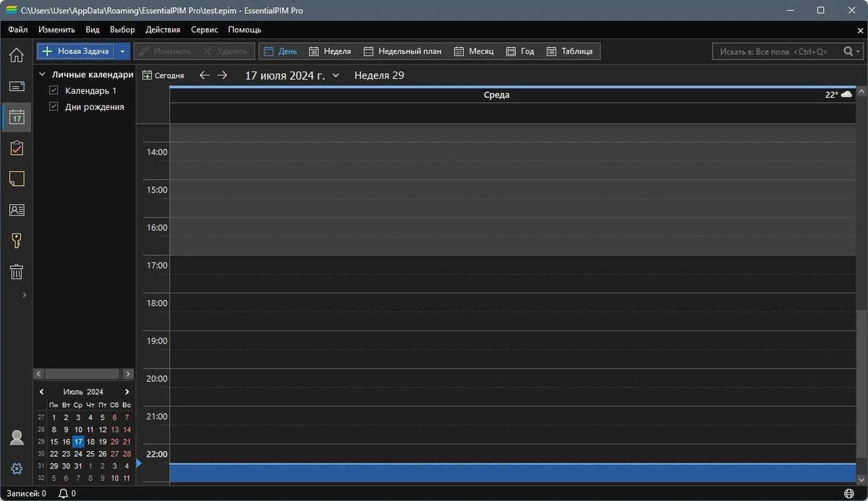This screenshot has height=501, width=868.
Task: Click the Сегодня button
Action: coord(163,75)
